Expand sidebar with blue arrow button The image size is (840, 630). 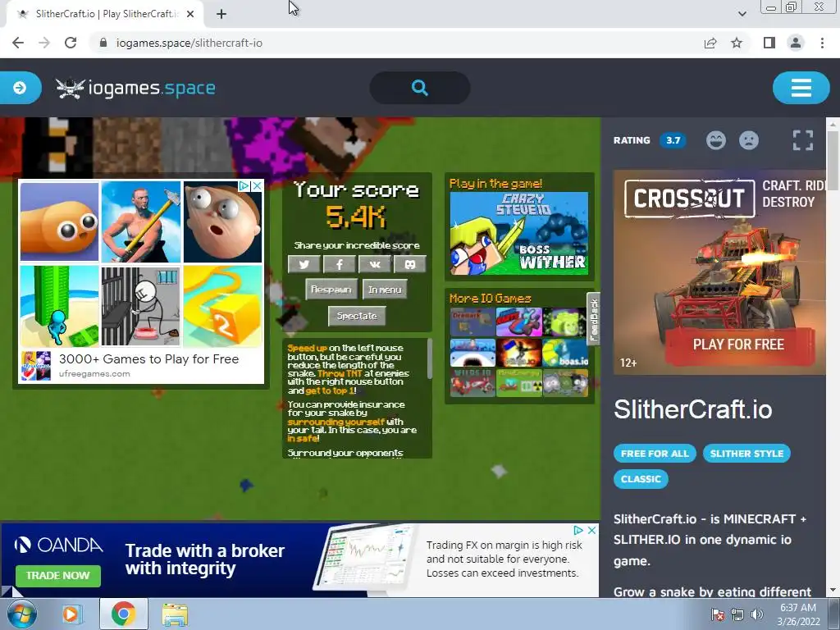[20, 88]
